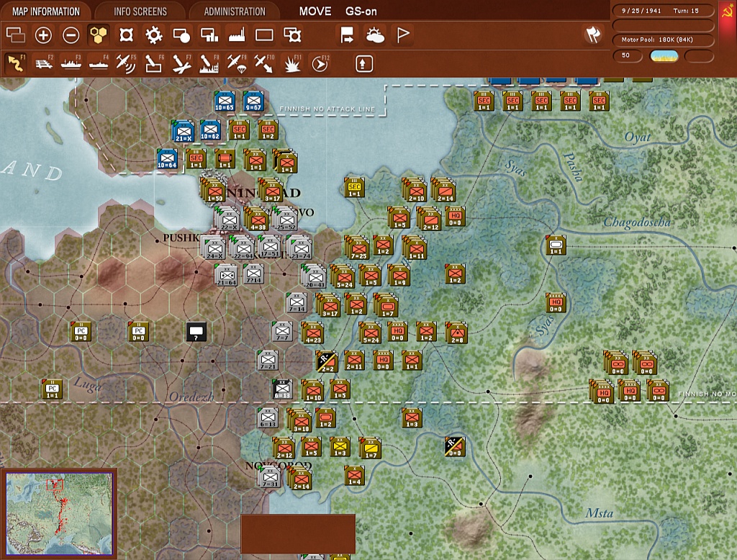Select the Soviet unit labeled 1=4
The width and height of the screenshot is (737, 560).
click(x=354, y=476)
